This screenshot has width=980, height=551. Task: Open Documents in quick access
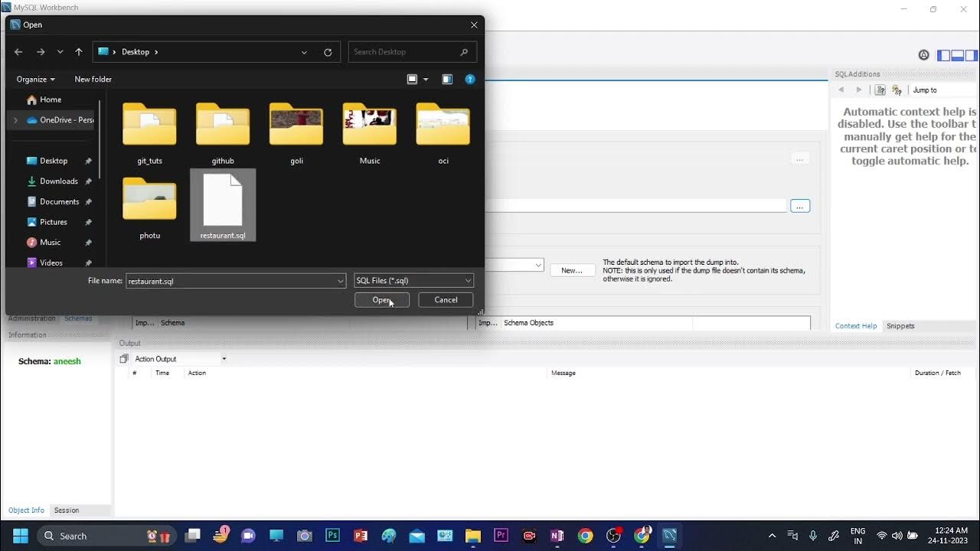pyautogui.click(x=59, y=201)
